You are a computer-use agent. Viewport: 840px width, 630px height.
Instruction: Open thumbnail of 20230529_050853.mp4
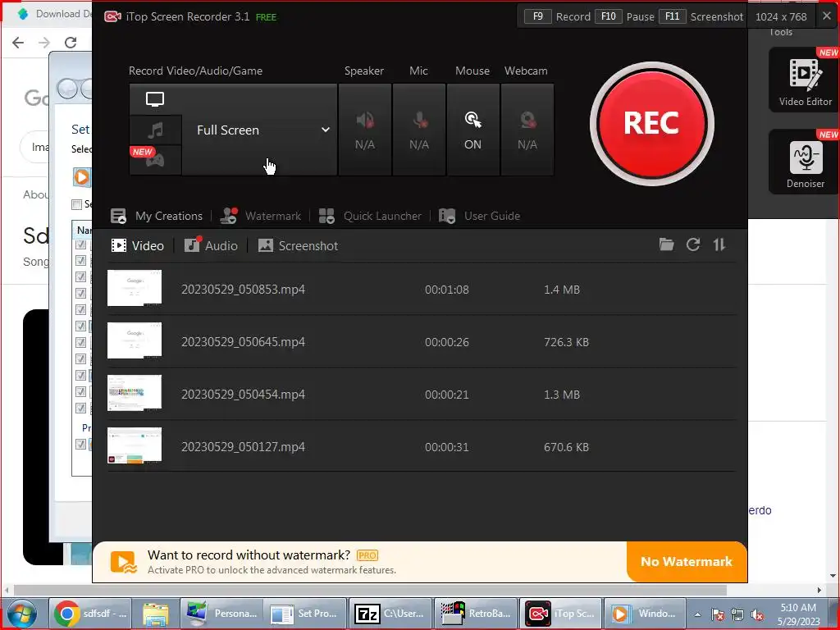(x=135, y=288)
